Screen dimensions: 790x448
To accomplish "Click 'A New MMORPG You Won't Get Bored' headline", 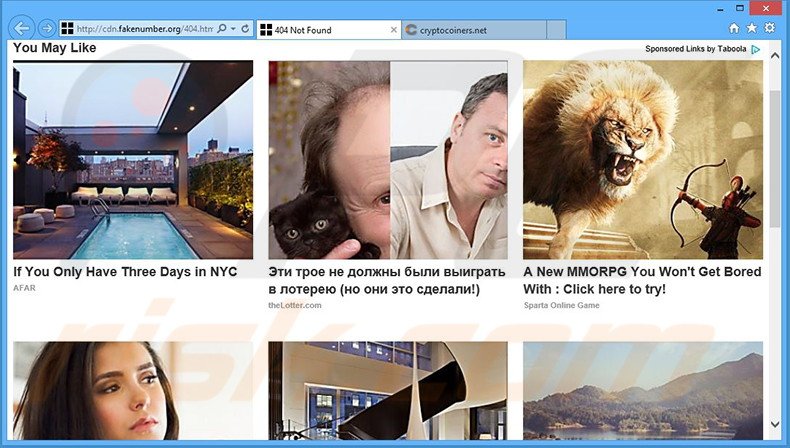I will pyautogui.click(x=642, y=281).
